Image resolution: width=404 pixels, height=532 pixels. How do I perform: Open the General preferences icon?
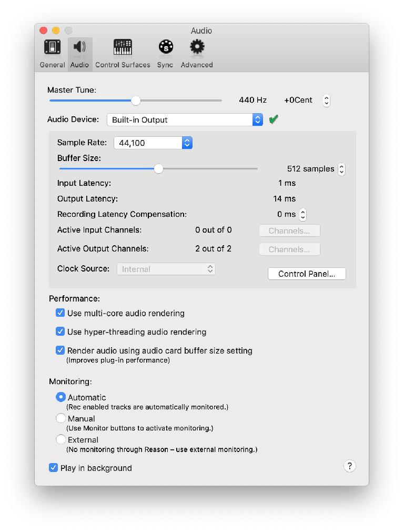coord(52,47)
